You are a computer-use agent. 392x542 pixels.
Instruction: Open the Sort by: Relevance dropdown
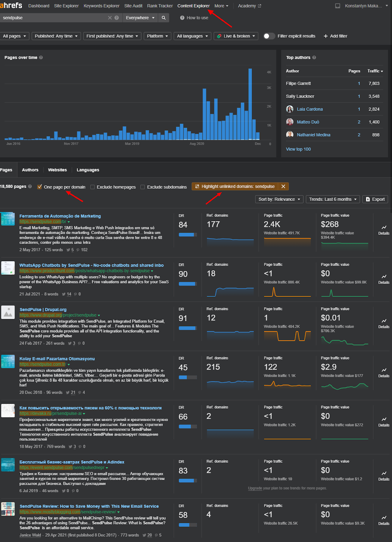coord(279,199)
